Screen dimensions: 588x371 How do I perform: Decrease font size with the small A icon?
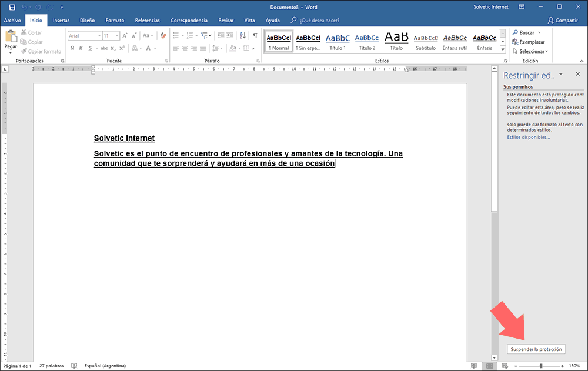[134, 36]
